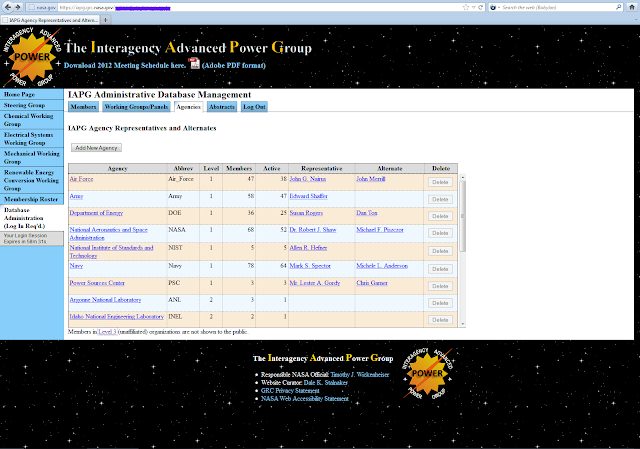This screenshot has width=640, height=449.
Task: Click the browser forward arrow
Action: point(18,7)
